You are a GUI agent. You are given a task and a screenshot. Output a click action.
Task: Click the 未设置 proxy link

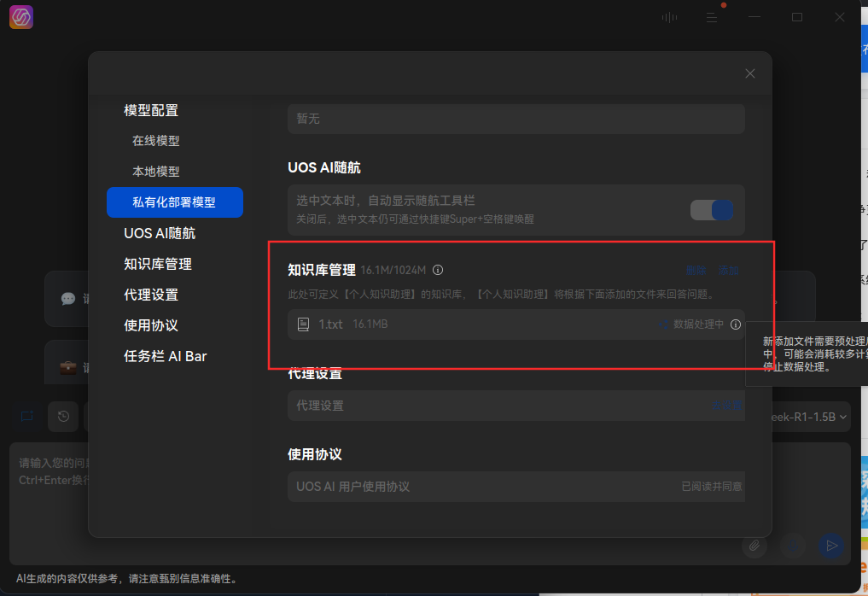click(x=726, y=406)
